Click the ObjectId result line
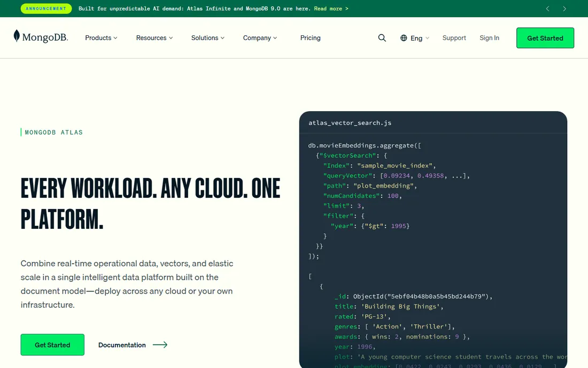This screenshot has height=368, width=588. click(x=413, y=296)
